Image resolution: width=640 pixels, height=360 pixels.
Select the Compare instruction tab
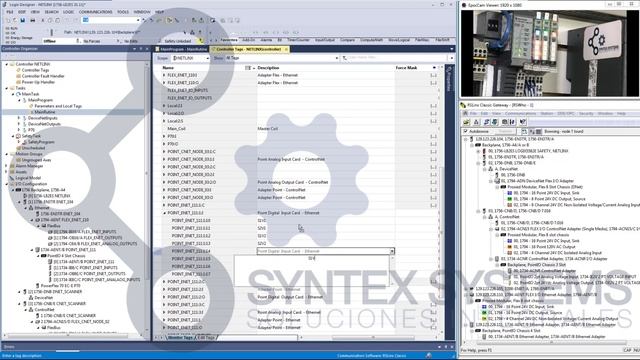(347, 40)
